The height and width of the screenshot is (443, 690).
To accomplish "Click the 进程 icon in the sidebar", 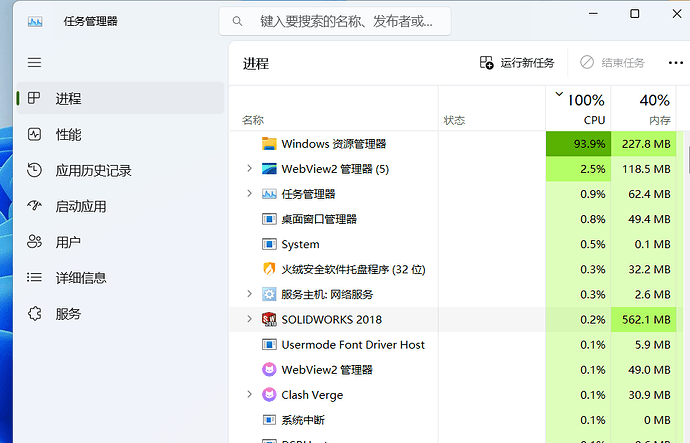I will coord(34,98).
